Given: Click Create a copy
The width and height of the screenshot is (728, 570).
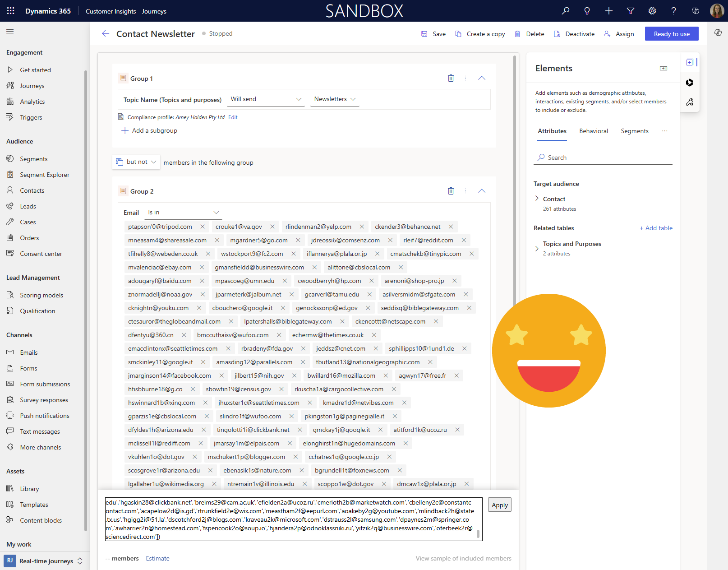Looking at the screenshot, I should pos(480,34).
